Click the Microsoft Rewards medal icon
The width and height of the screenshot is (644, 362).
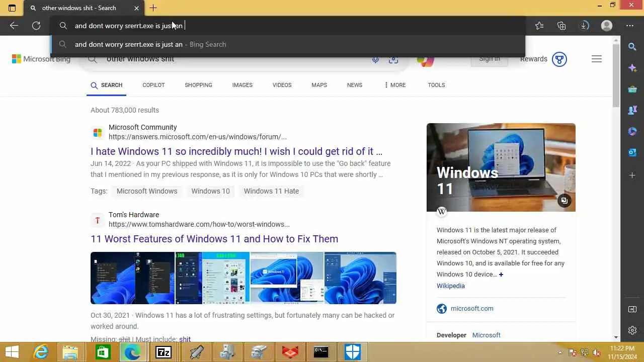[559, 59]
